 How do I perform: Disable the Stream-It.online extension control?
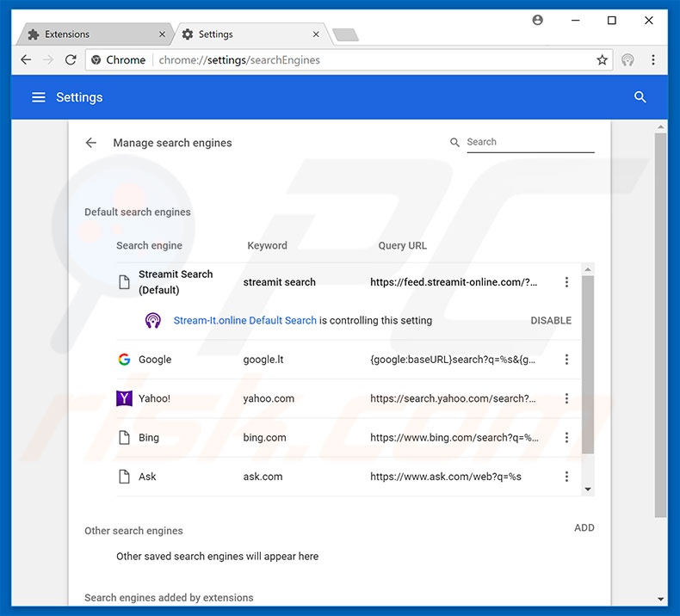pos(551,320)
